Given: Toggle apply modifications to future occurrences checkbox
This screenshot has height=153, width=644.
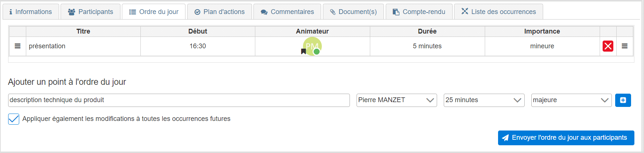Looking at the screenshot, I should tap(14, 119).
